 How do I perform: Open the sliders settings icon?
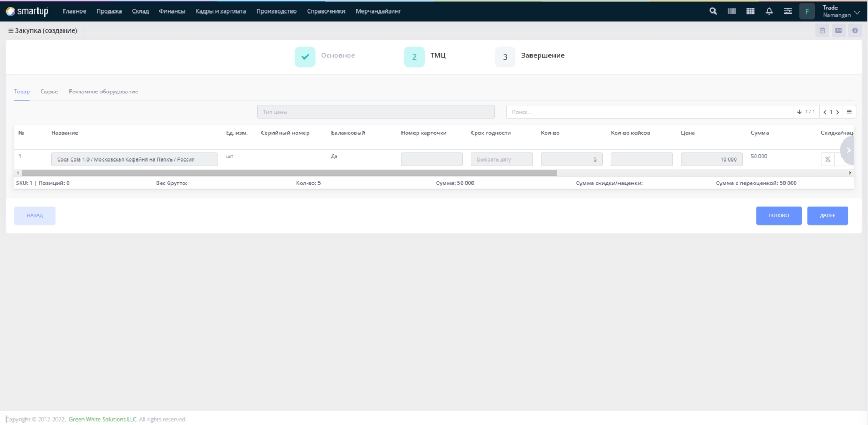(x=788, y=11)
